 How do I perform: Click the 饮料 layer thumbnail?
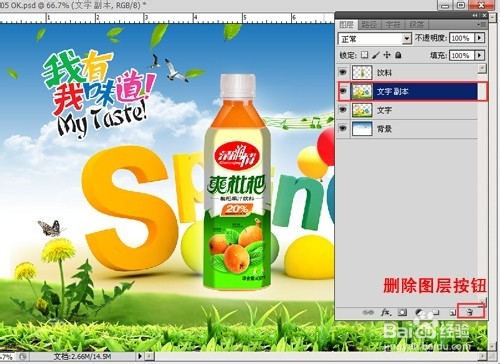point(362,72)
